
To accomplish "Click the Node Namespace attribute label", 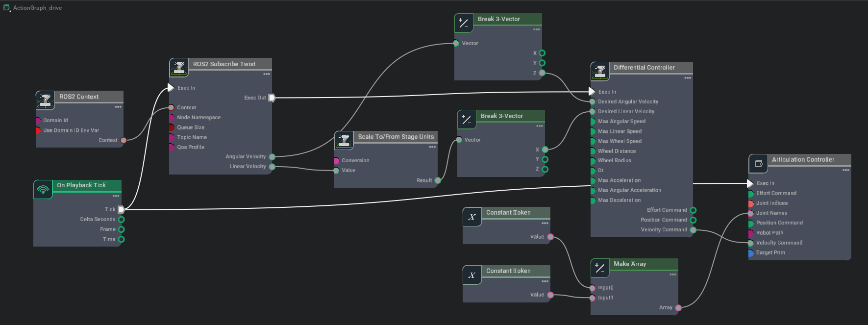I will click(198, 118).
